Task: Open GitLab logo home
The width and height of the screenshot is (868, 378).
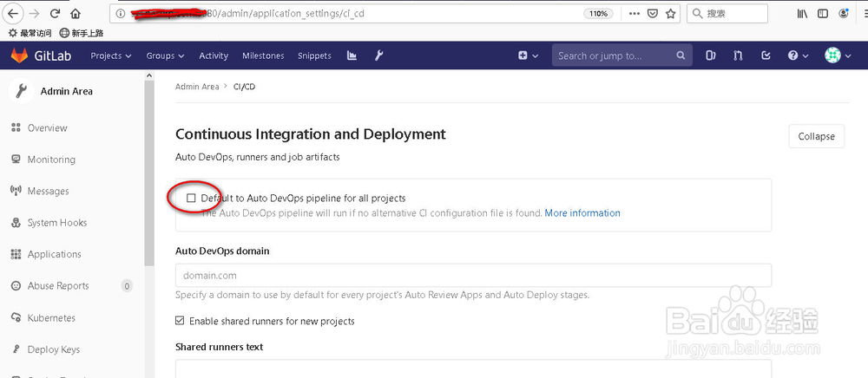Action: click(41, 55)
